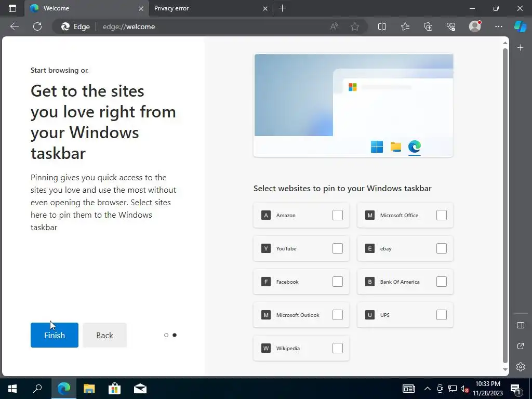The image size is (532, 399).
Task: Go to first page indicator dot
Action: pos(166,335)
